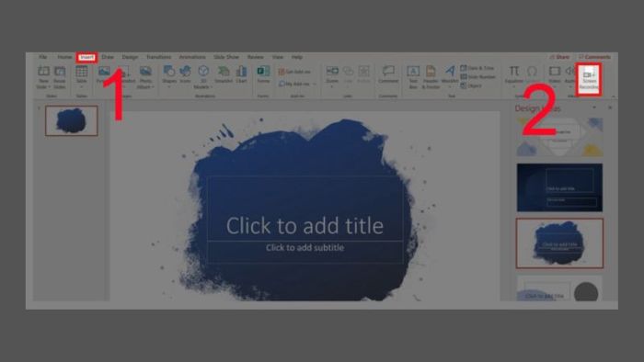Insert a SmartArt graphic
Screen dimensions: 644x362
point(224,74)
